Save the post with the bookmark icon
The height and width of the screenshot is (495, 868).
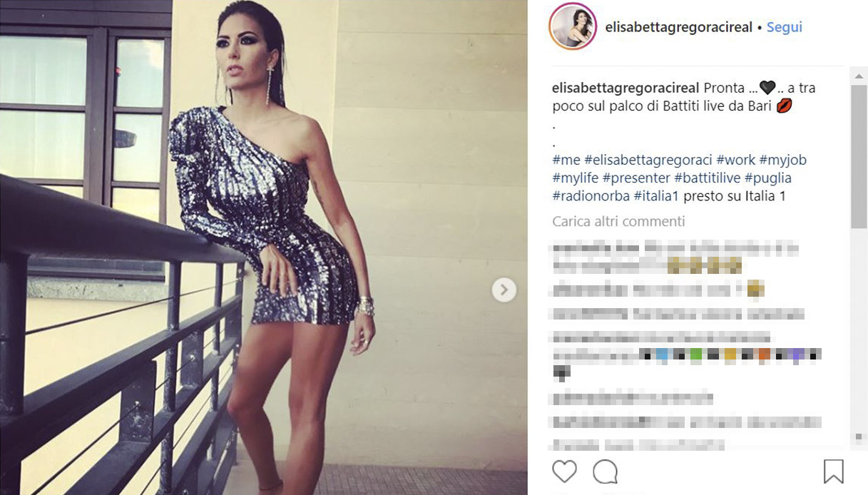(833, 471)
